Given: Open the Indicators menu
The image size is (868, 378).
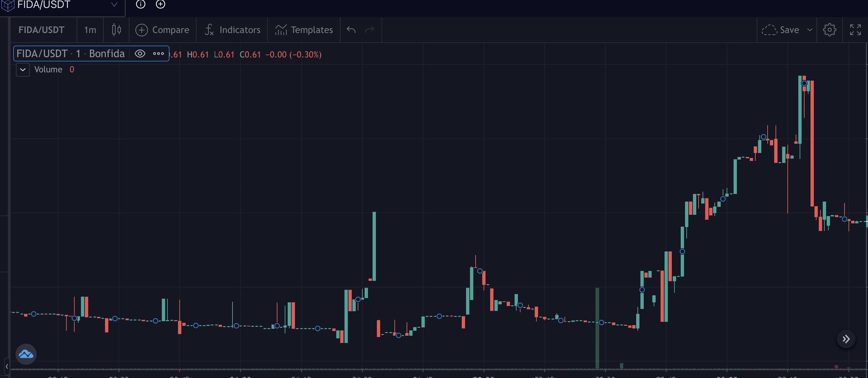Looking at the screenshot, I should point(233,30).
